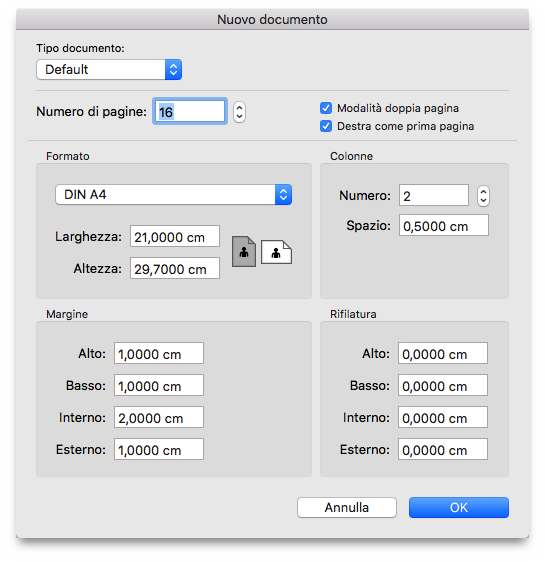Viewport: 545px width, 562px height.
Task: Click the Colonne Numero stepper arrows
Action: point(483,196)
